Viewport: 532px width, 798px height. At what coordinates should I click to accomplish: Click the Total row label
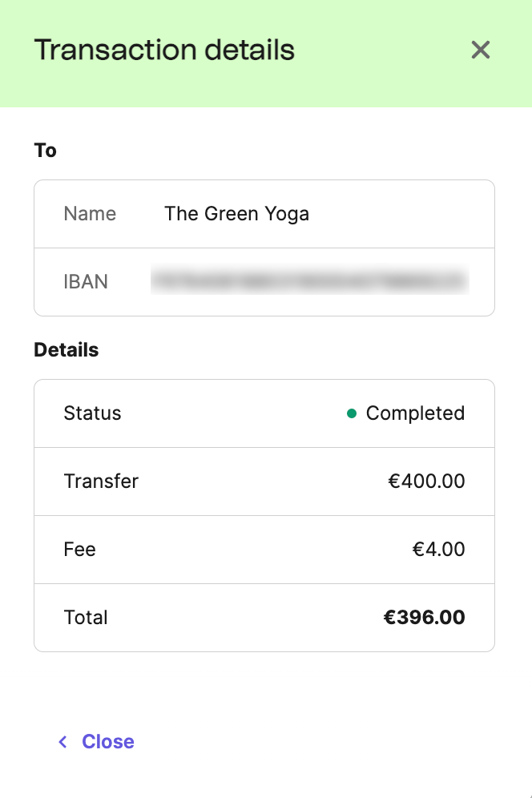coord(86,618)
